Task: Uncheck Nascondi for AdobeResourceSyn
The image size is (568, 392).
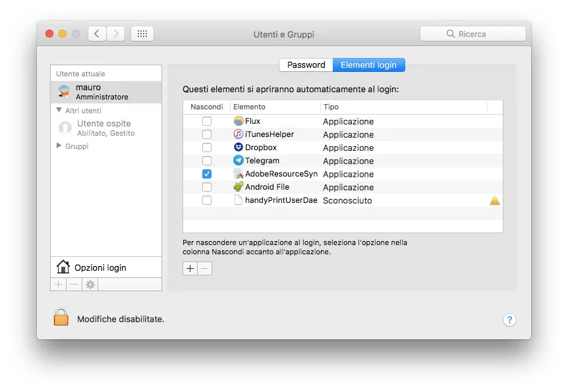Action: pos(207,173)
